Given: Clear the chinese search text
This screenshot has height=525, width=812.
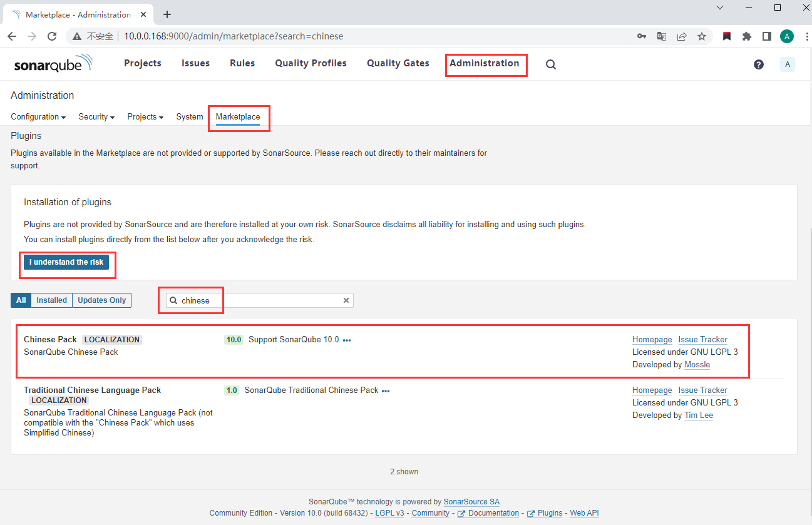Looking at the screenshot, I should click(x=346, y=300).
